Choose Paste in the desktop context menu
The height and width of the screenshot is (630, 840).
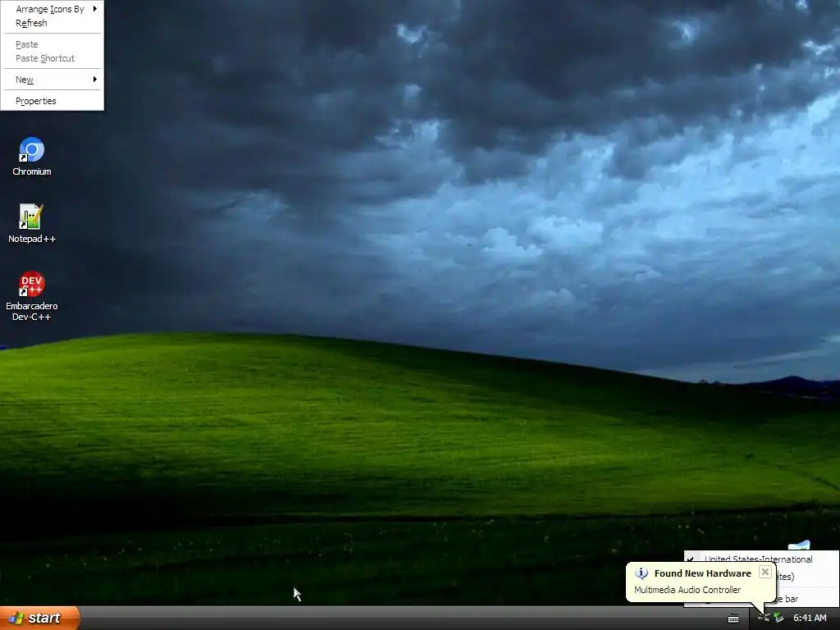coord(52,44)
